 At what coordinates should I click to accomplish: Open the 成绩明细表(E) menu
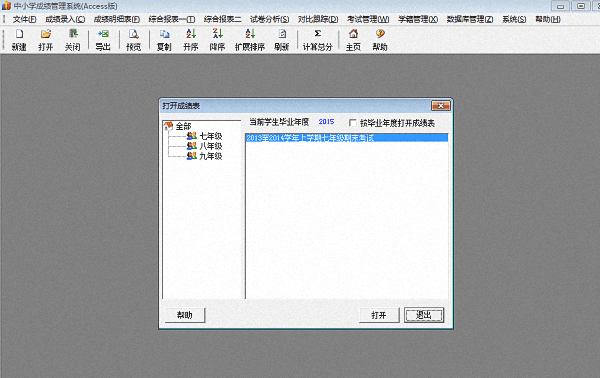tap(117, 19)
